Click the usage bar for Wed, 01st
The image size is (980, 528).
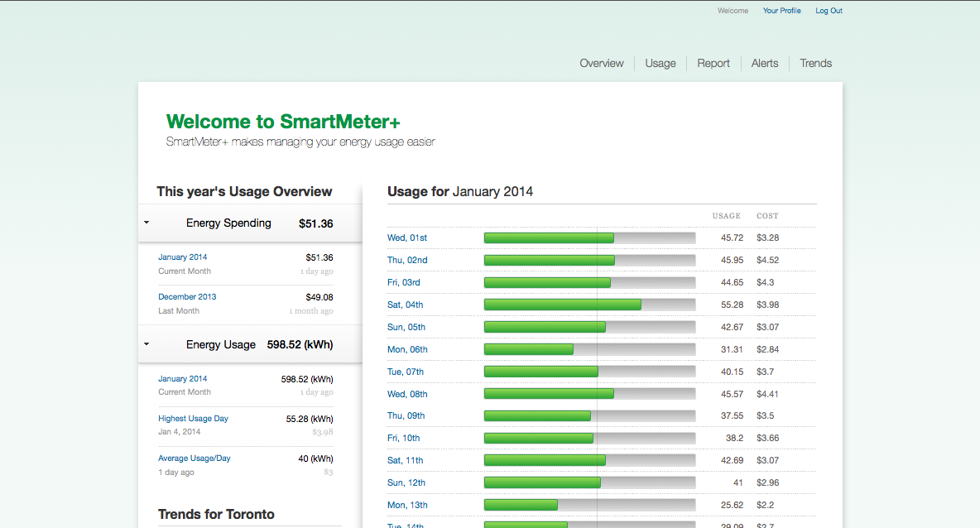pyautogui.click(x=589, y=238)
